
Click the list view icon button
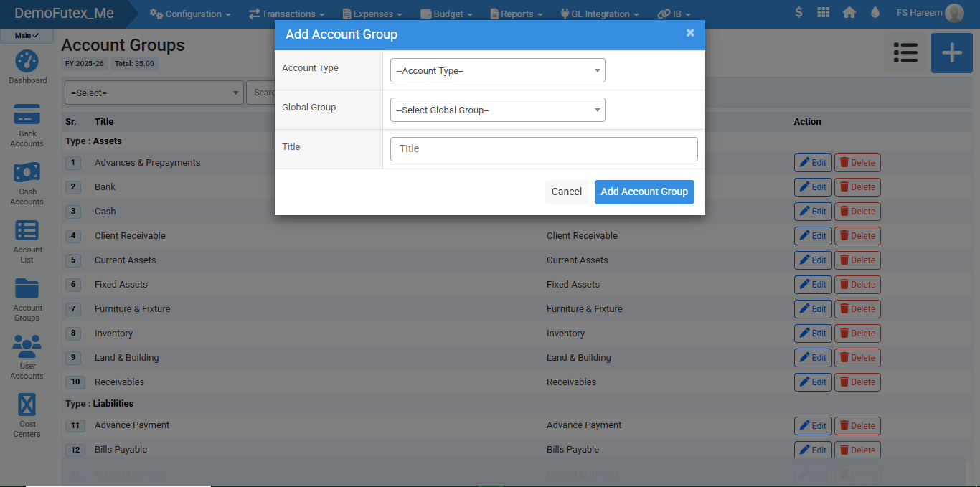[905, 53]
